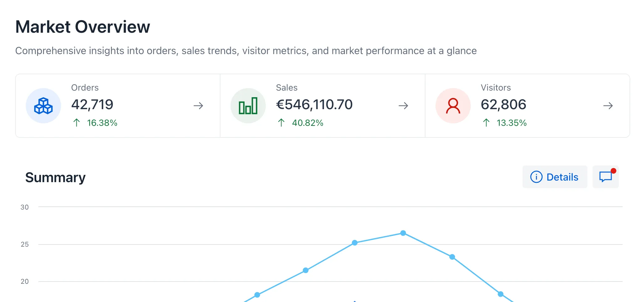Click the Orders cube icon

[x=43, y=106]
